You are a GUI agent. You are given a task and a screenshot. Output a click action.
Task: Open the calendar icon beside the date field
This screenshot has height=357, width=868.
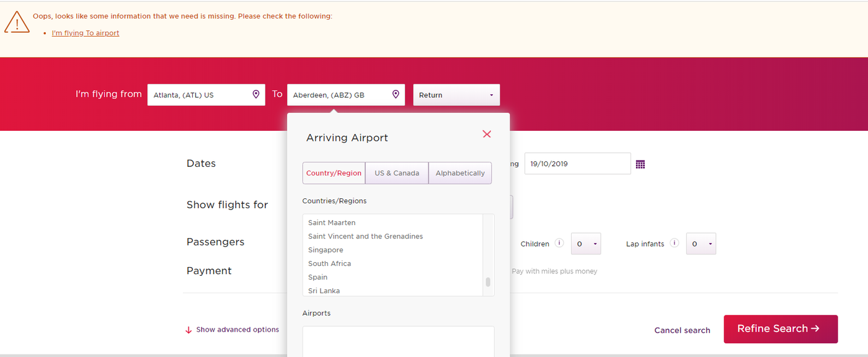pyautogui.click(x=640, y=164)
